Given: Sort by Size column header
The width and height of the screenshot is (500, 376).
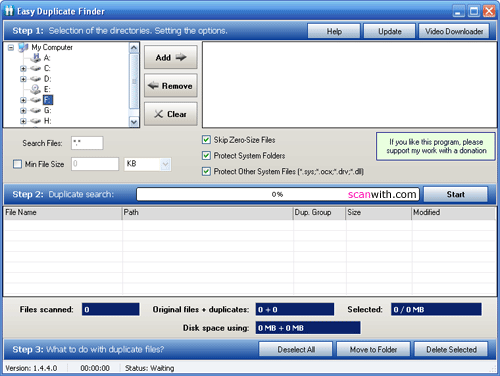Looking at the screenshot, I should (379, 213).
